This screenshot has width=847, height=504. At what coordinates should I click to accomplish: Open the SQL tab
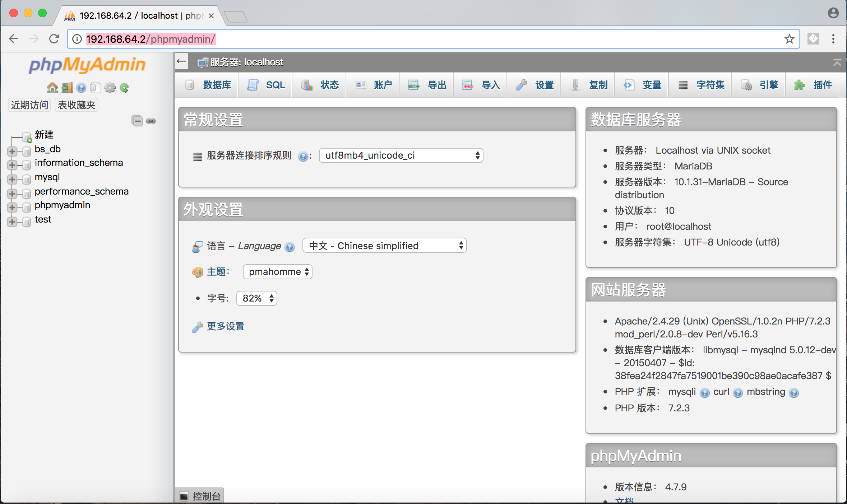pyautogui.click(x=266, y=85)
